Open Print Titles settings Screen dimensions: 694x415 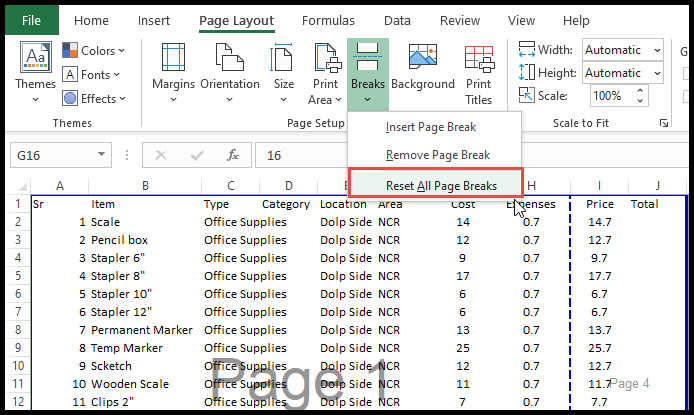478,73
